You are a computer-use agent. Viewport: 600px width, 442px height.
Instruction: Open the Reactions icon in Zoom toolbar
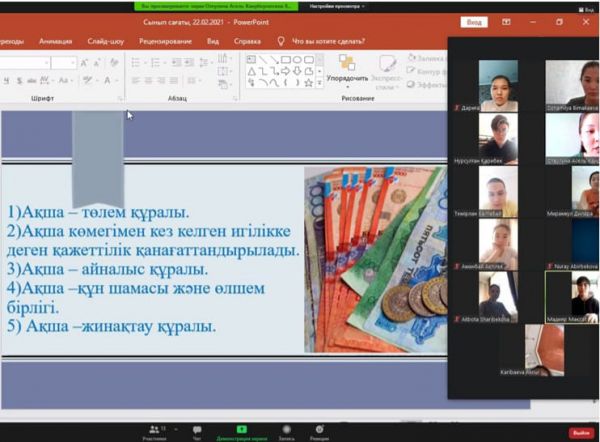coord(319,429)
